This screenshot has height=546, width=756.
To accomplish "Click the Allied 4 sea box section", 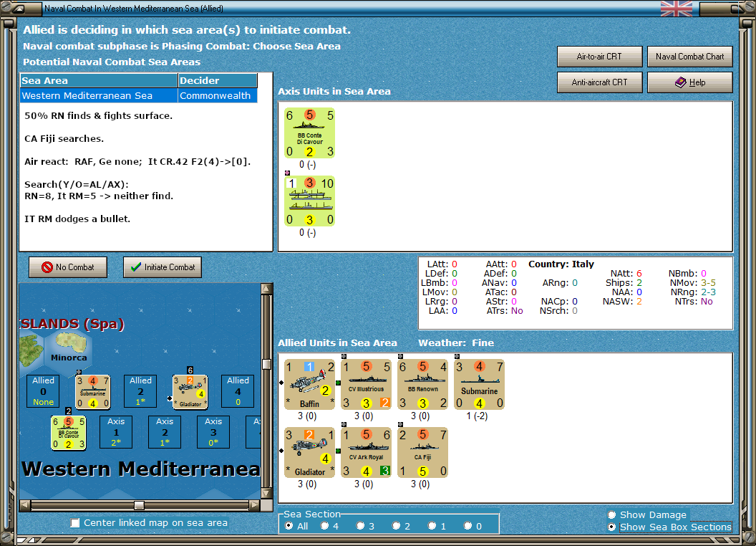I will tap(238, 391).
